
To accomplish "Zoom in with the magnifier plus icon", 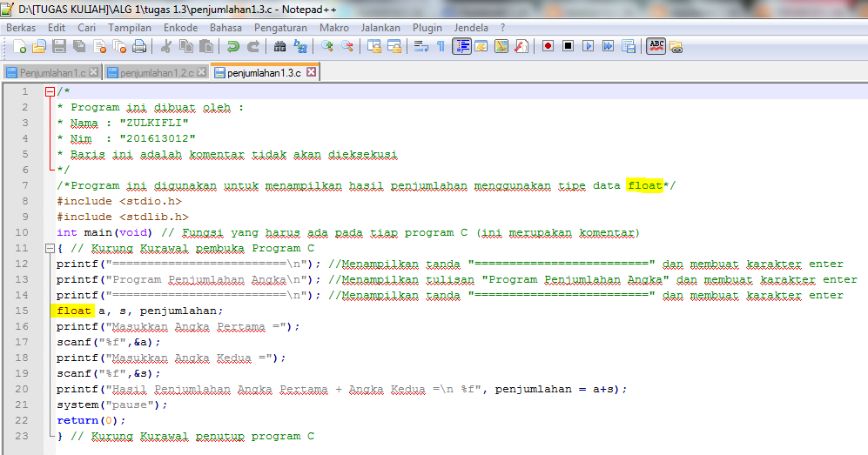I will point(327,46).
